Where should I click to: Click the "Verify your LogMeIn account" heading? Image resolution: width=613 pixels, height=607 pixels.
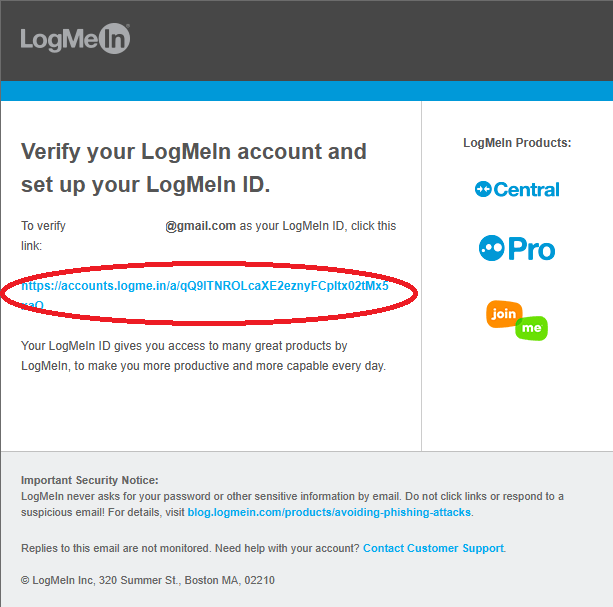pyautogui.click(x=194, y=152)
